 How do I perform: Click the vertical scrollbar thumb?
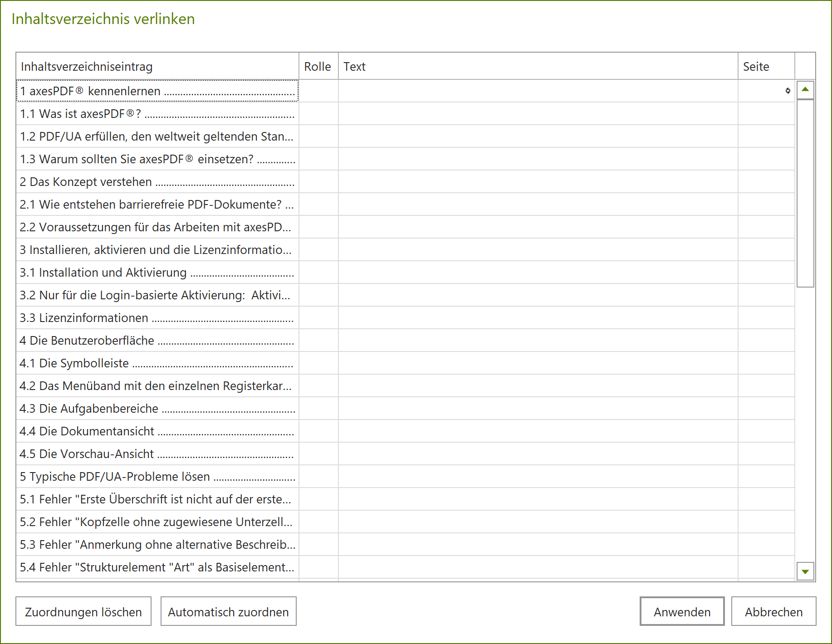[805, 194]
